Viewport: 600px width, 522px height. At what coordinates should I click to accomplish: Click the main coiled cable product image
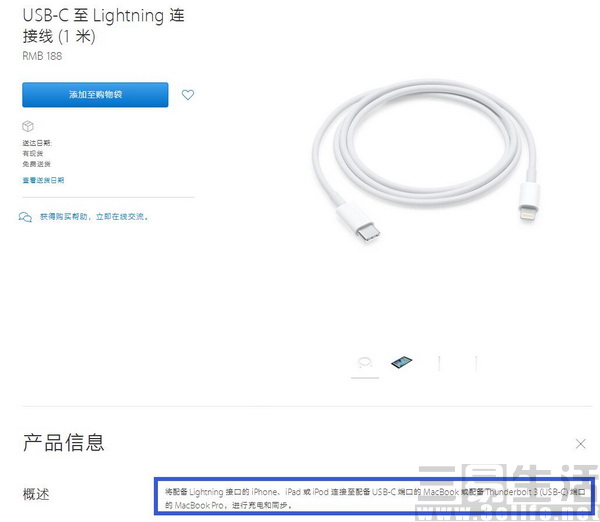click(x=425, y=161)
